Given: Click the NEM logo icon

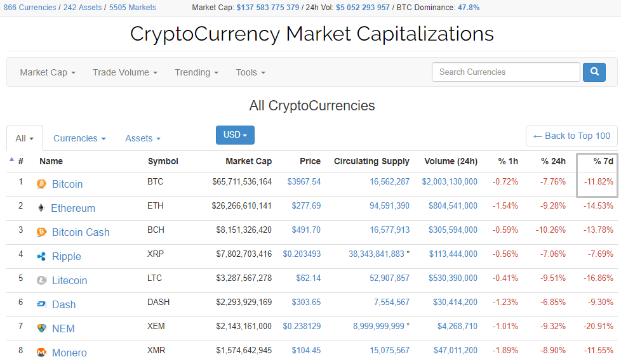Looking at the screenshot, I should coord(42,328).
